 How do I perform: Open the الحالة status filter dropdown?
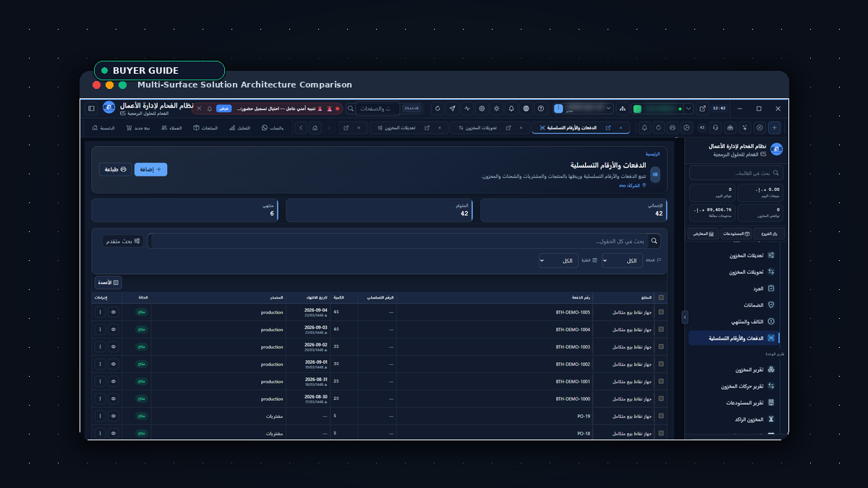pos(622,260)
